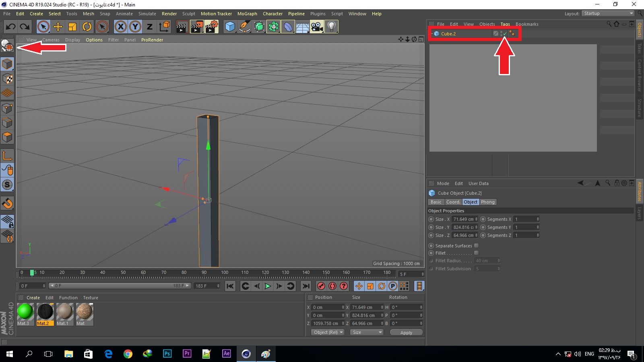Open the Basic tab

(x=436, y=202)
